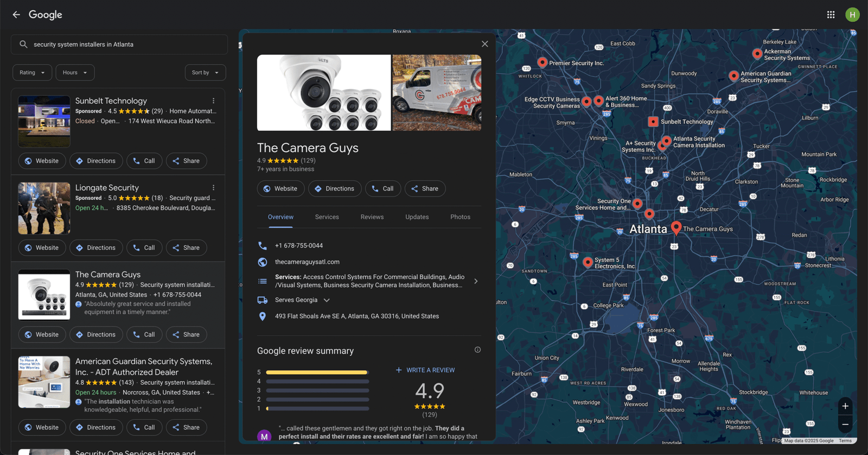Get Directions for Liongate Security listing
This screenshot has width=868, height=455.
[x=96, y=248]
